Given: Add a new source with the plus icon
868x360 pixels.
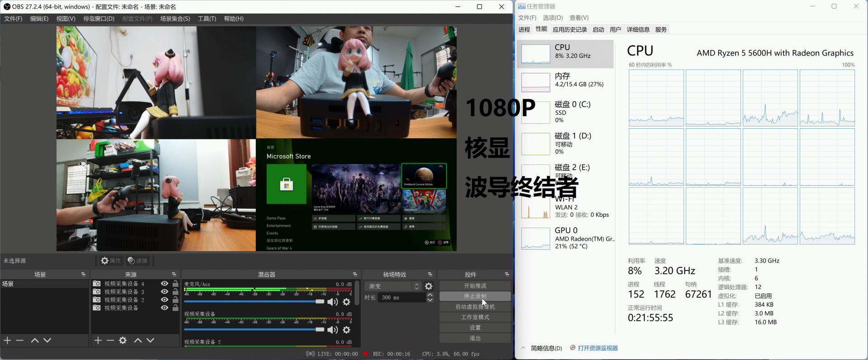Looking at the screenshot, I should [x=98, y=340].
